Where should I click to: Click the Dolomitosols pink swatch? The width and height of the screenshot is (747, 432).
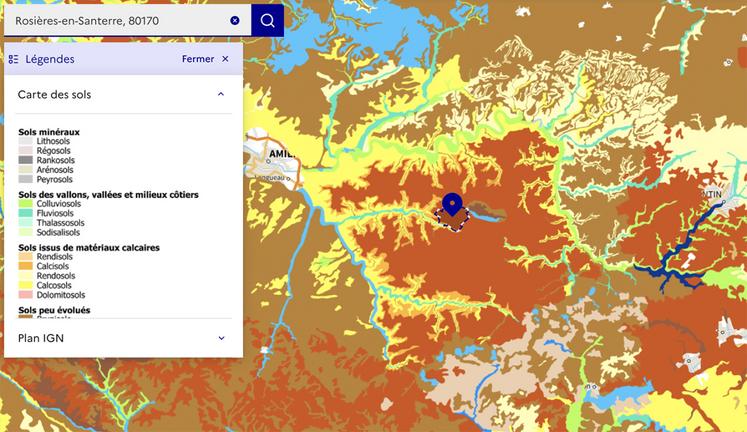26,295
